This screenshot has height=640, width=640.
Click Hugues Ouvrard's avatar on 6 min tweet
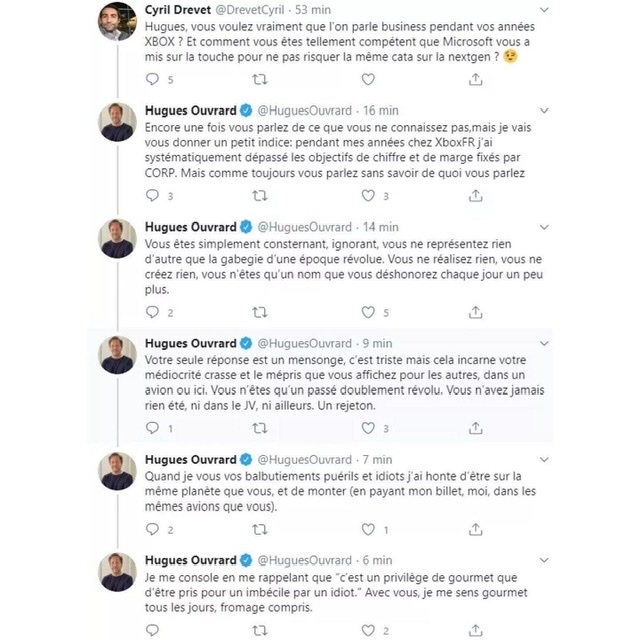(x=117, y=572)
